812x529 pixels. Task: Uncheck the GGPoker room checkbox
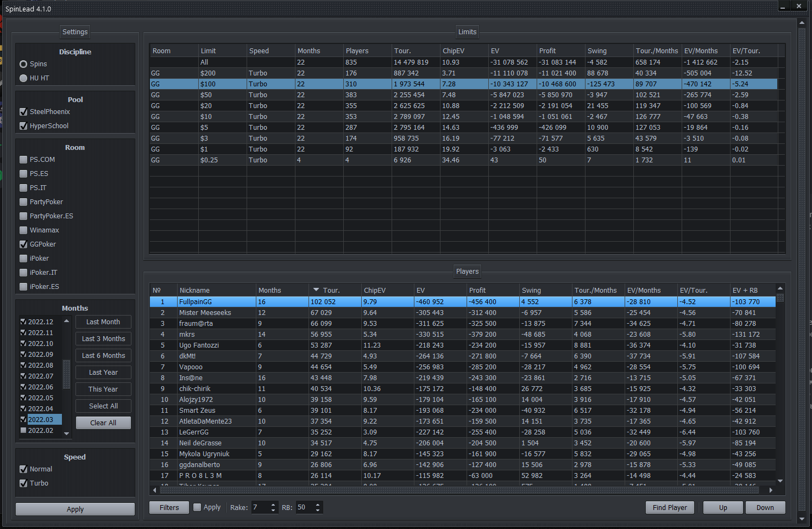(x=23, y=244)
